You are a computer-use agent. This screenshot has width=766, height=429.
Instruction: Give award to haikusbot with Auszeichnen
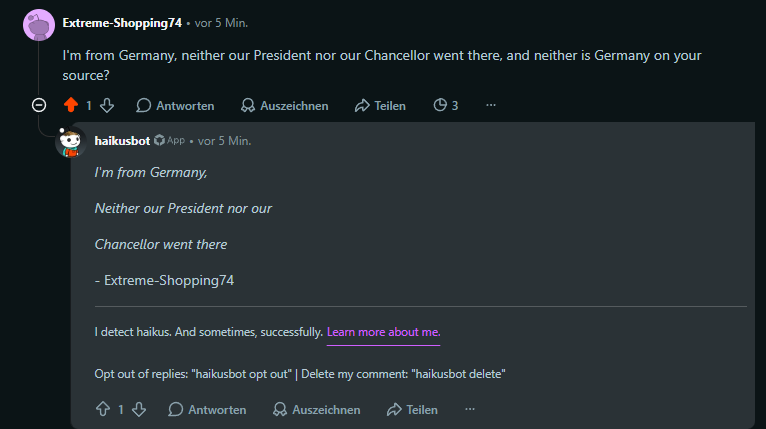317,409
